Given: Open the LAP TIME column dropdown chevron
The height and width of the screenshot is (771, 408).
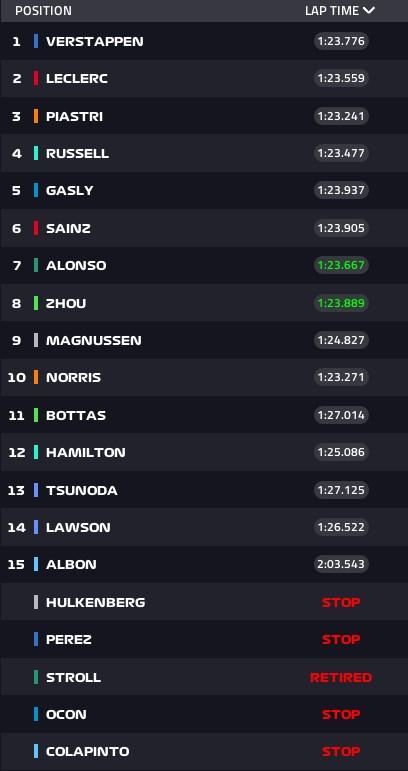Looking at the screenshot, I should click(x=369, y=10).
